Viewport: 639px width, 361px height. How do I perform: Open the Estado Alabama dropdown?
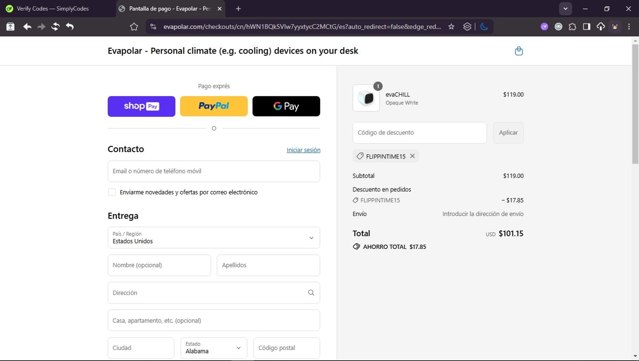coord(214,348)
